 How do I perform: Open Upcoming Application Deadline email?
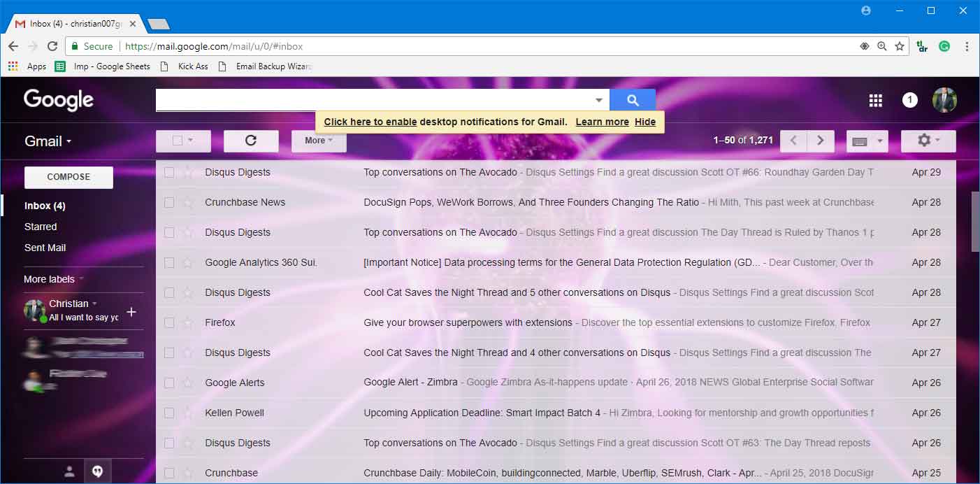[x=556, y=413]
